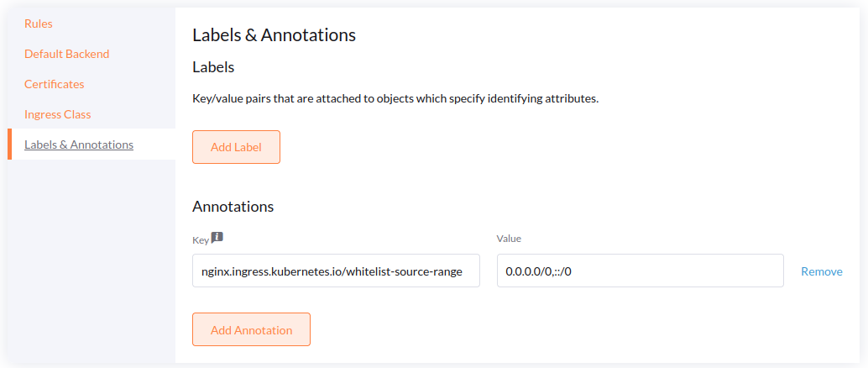
Task: Click the Labels & Annotations page heading
Action: [x=274, y=35]
